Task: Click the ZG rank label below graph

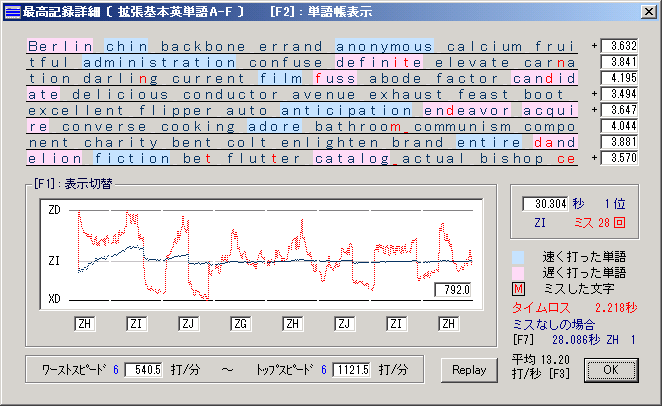Action: pyautogui.click(x=240, y=324)
